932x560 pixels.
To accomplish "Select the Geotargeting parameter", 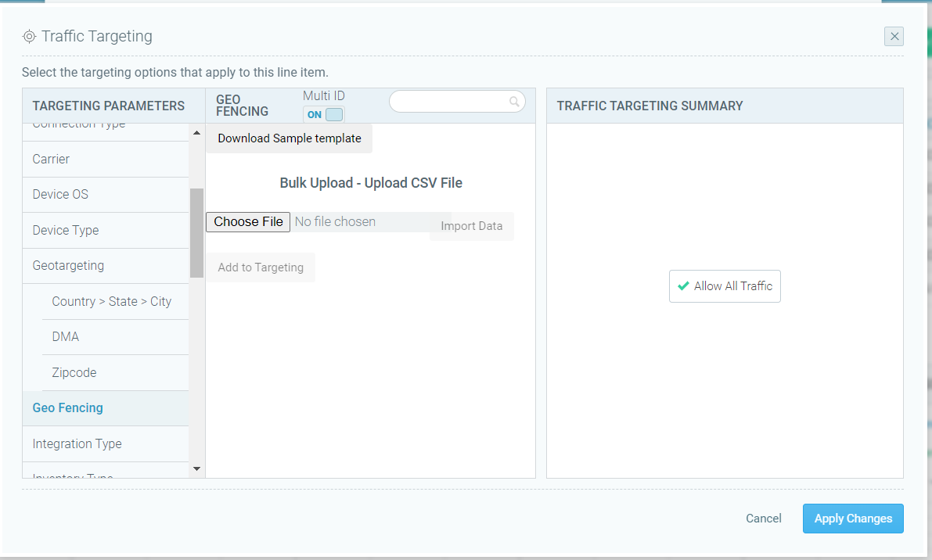I will pyautogui.click(x=106, y=266).
